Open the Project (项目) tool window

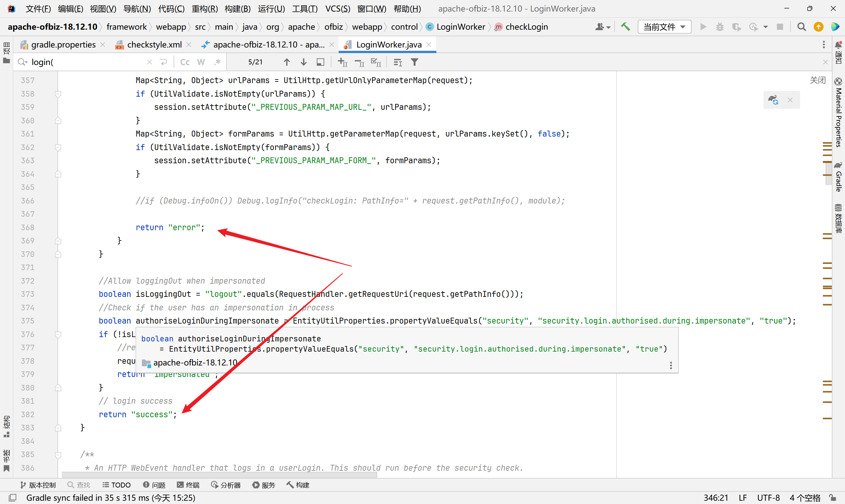point(7,53)
